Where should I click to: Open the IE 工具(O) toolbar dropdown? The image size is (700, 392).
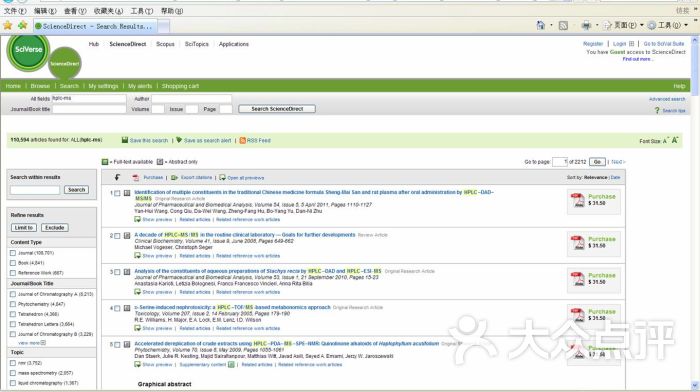(x=668, y=25)
